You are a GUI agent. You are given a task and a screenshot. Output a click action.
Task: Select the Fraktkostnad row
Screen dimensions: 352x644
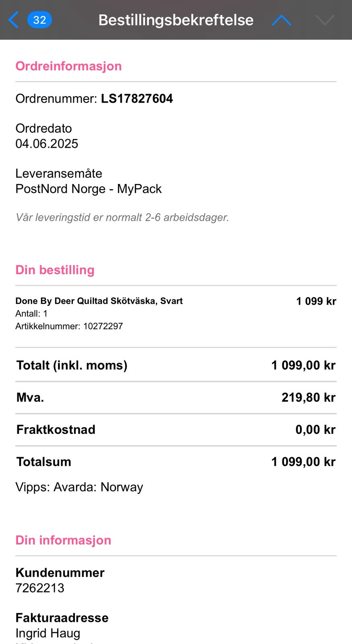tap(176, 429)
